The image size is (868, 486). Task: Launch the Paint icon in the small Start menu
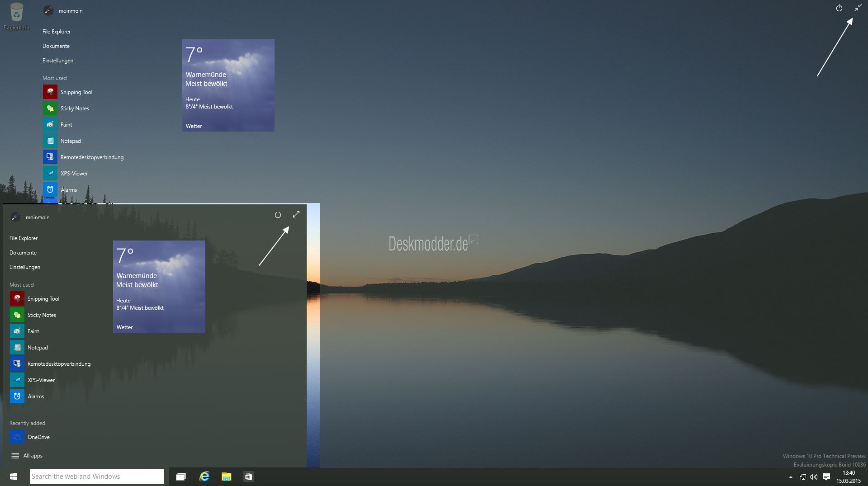(x=17, y=331)
